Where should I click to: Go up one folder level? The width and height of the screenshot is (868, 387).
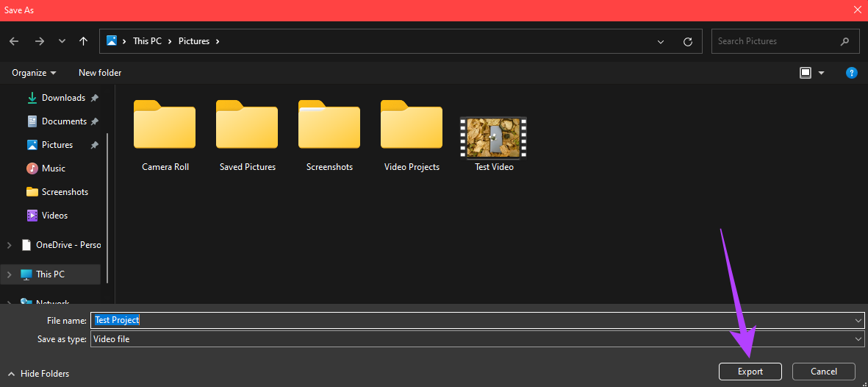pyautogui.click(x=84, y=41)
